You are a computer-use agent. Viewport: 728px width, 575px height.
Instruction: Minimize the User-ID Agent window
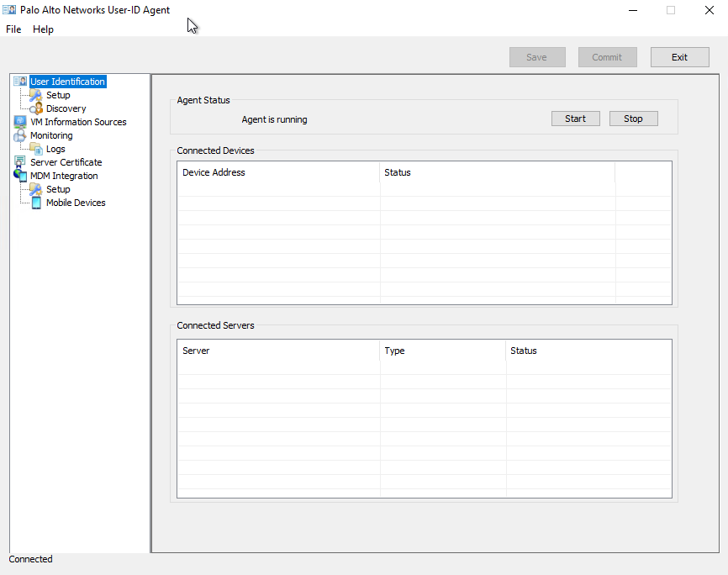(633, 10)
